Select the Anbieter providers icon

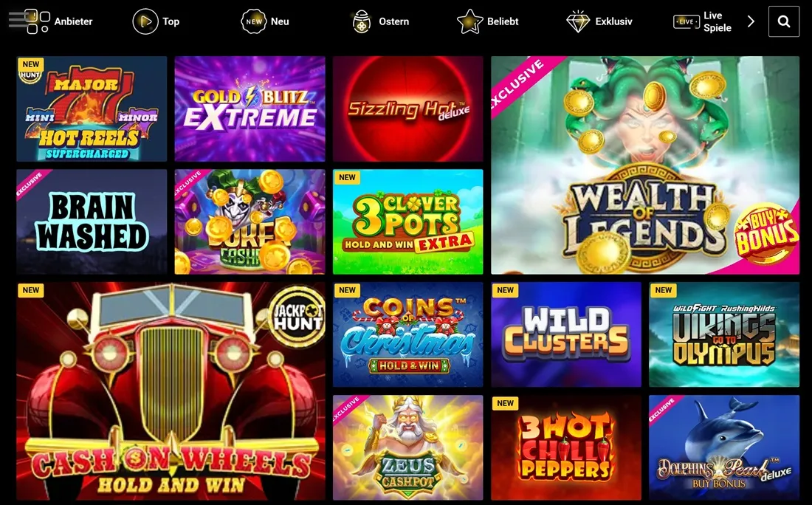pos(38,21)
